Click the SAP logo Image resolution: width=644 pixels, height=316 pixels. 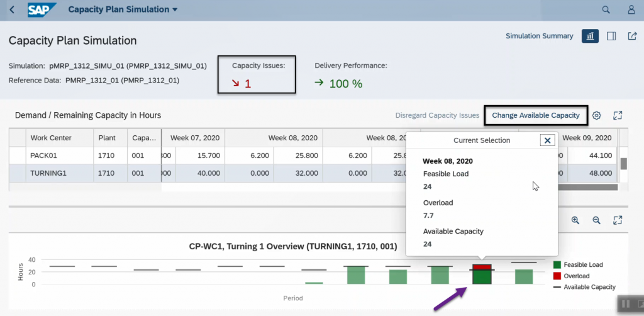pos(42,9)
